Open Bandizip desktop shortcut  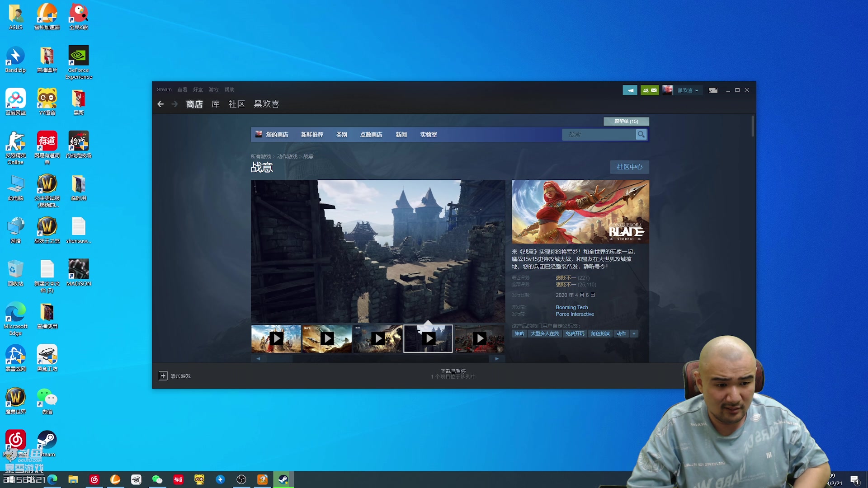[x=15, y=60]
